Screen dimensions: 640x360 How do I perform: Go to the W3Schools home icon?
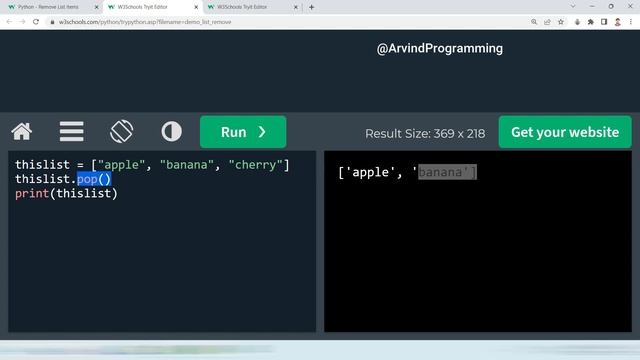22,131
